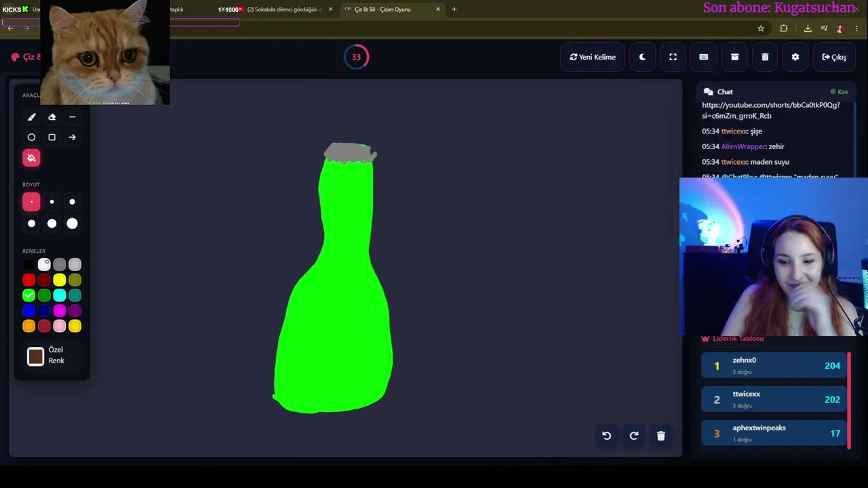Go back using the browser back arrow
The image size is (868, 488).
(x=10, y=28)
